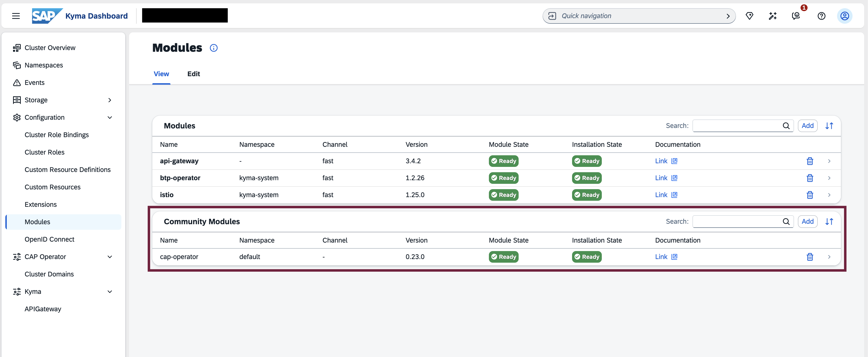Collapse the CAP Operator sidebar section

[110, 257]
